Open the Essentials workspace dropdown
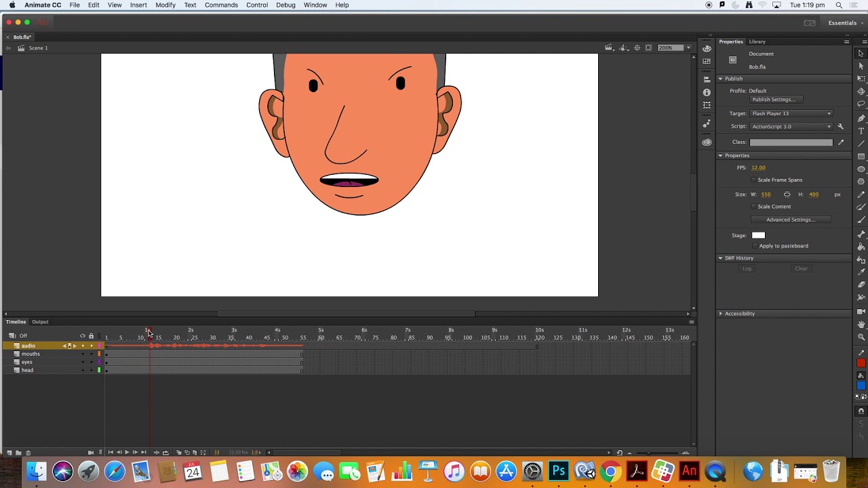 click(846, 23)
